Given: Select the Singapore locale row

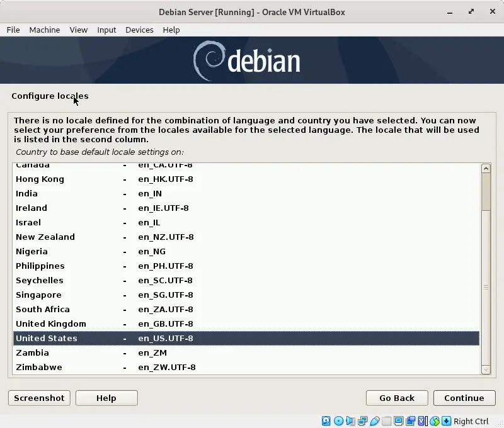Looking at the screenshot, I should pyautogui.click(x=246, y=295).
